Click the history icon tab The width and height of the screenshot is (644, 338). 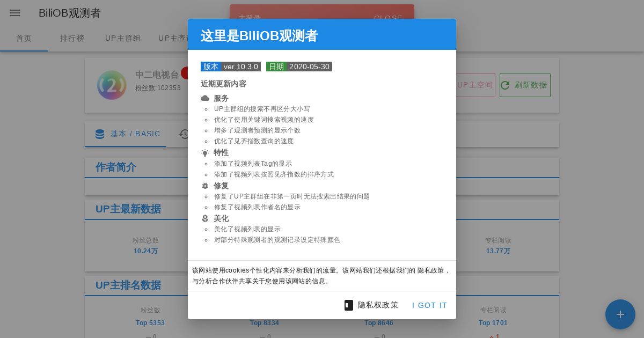[184, 134]
